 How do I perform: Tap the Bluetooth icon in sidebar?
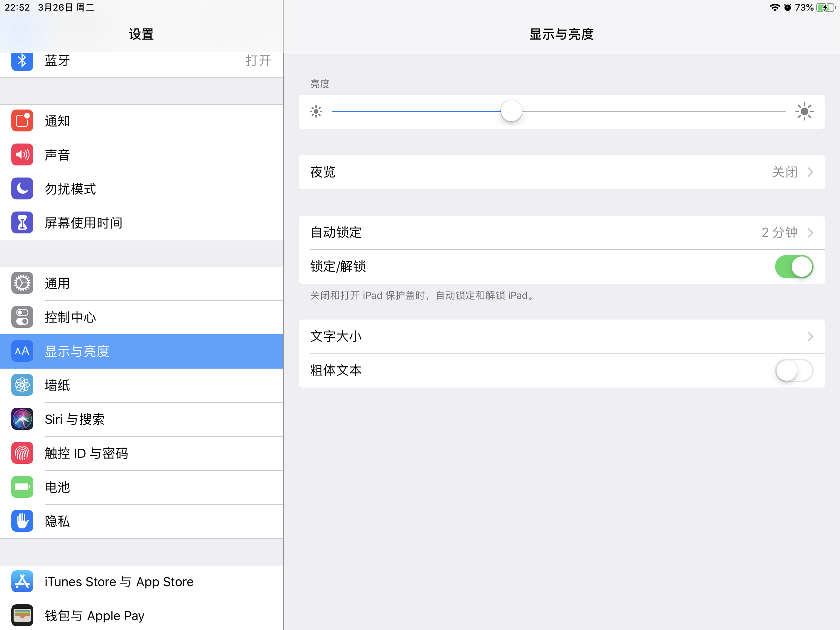click(22, 61)
